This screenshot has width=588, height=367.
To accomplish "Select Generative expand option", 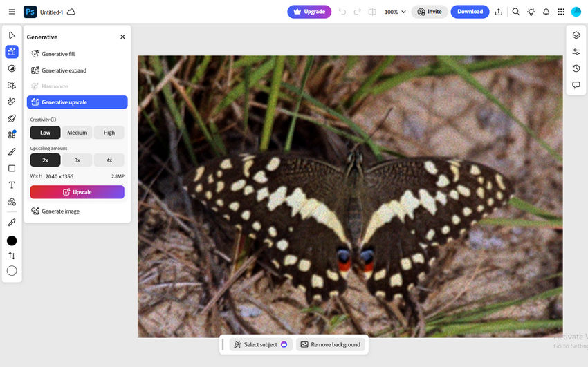I will coord(77,70).
